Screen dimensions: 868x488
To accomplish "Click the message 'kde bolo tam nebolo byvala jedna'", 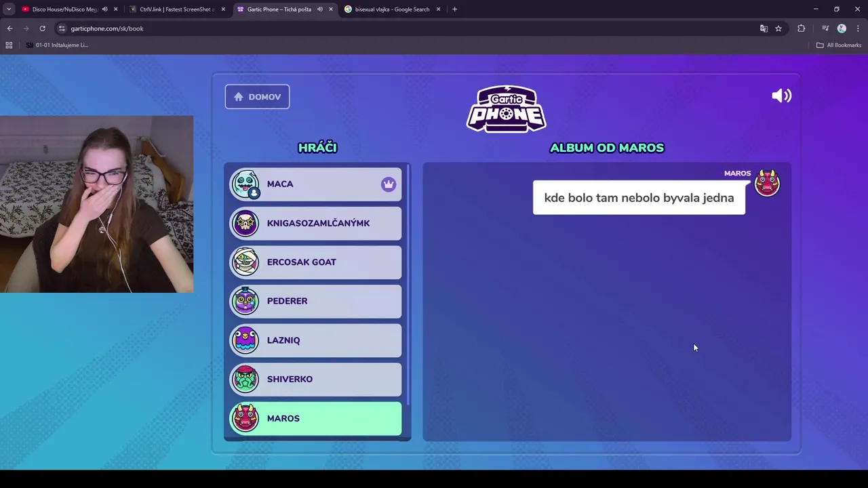I will coord(639,198).
